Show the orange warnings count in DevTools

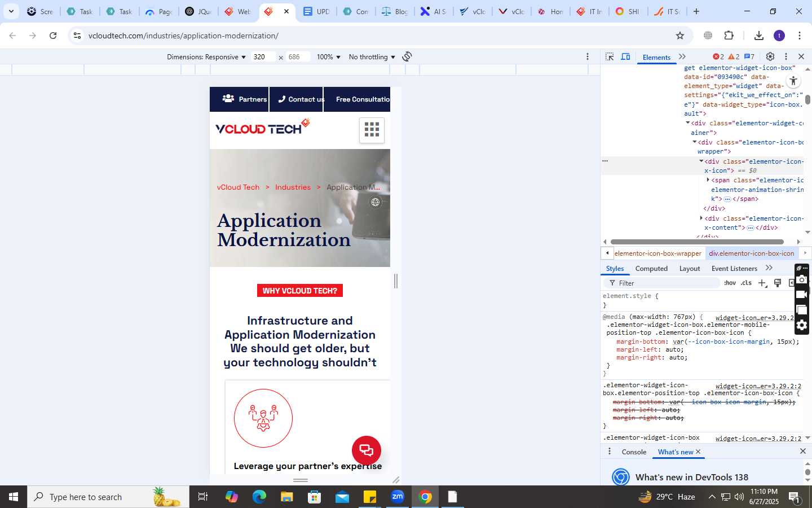pyautogui.click(x=734, y=56)
